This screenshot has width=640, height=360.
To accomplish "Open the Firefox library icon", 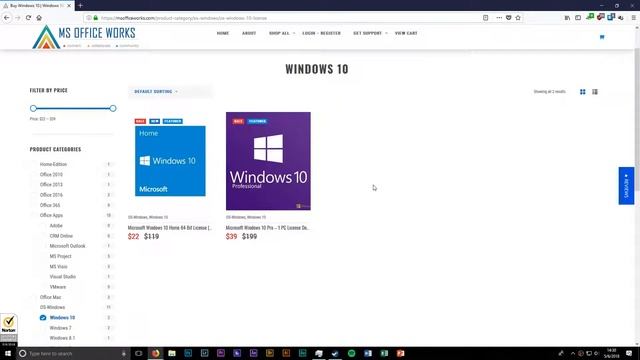I will pyautogui.click(x=567, y=18).
